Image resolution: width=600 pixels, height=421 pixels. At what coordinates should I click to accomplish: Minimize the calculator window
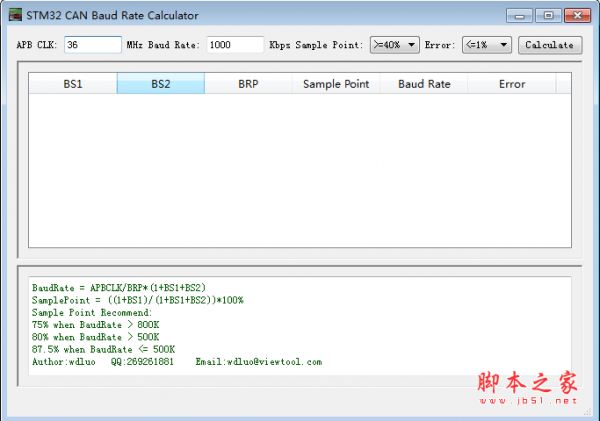point(519,16)
